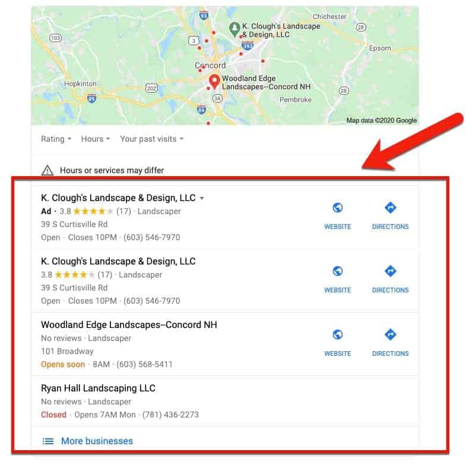Select the Ryan Hall Landscaping LLC listing
This screenshot has height=465, width=476.
pyautogui.click(x=225, y=401)
